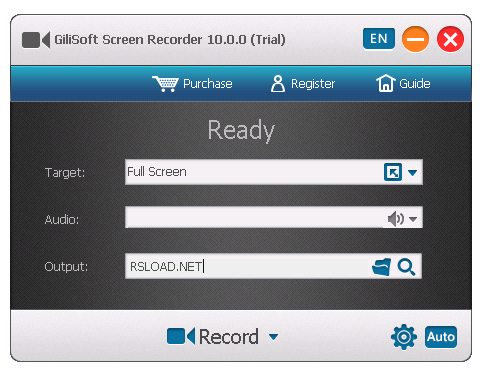Minimize with the orange minus button
Screen dimensions: 490x375
point(415,39)
